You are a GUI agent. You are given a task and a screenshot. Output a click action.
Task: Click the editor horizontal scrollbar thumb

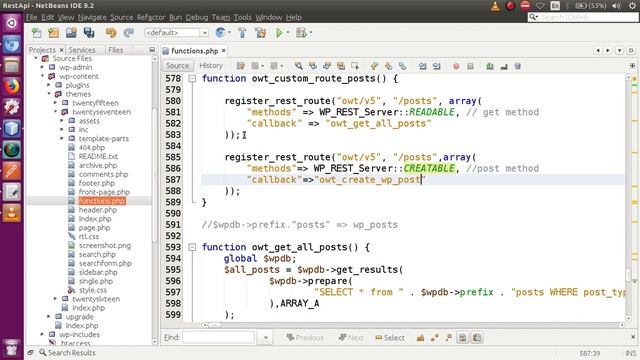(x=215, y=325)
